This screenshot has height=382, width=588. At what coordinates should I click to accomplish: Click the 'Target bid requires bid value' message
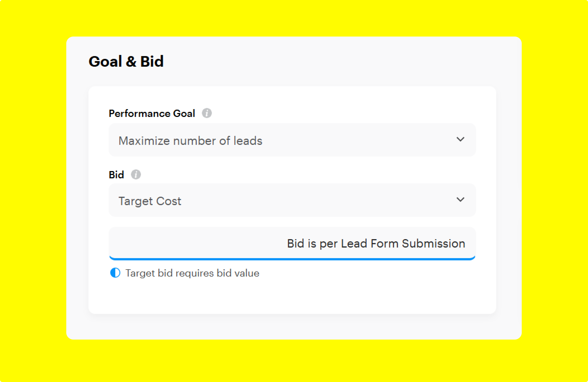pyautogui.click(x=192, y=273)
